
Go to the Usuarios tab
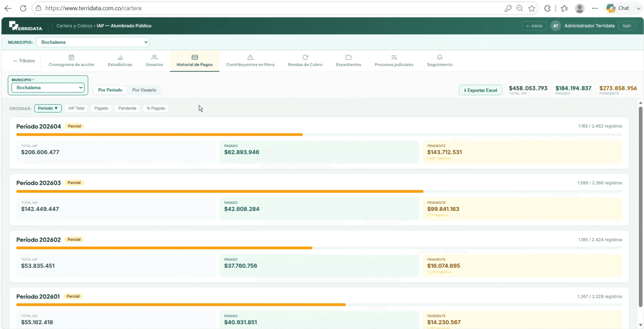click(154, 61)
